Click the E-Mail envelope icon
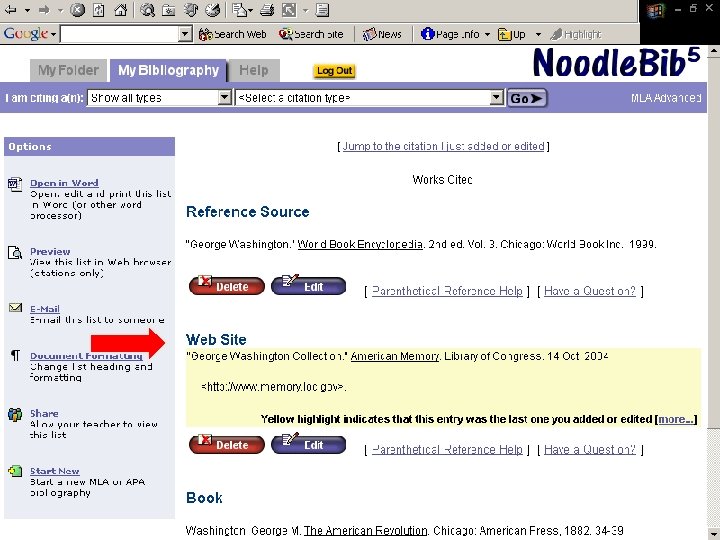Image resolution: width=720 pixels, height=540 pixels. (x=15, y=307)
